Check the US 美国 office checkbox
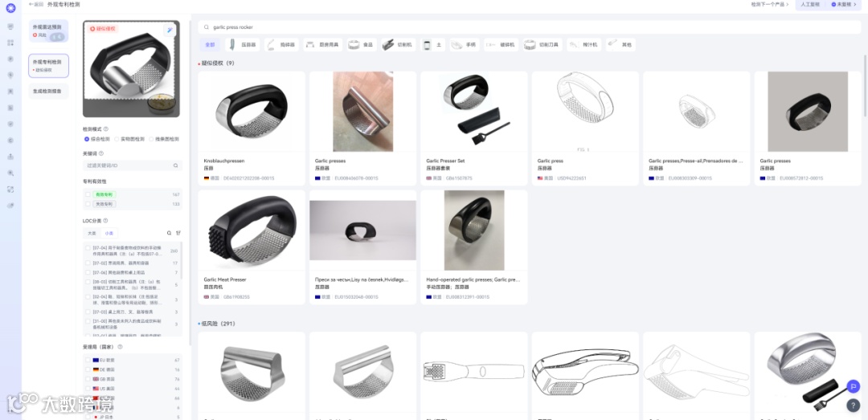Screen dimensions: 868x420 tap(88, 389)
